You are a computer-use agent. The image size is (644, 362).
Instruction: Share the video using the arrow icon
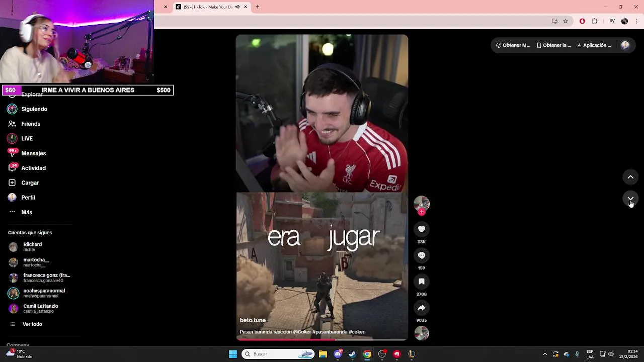422,308
